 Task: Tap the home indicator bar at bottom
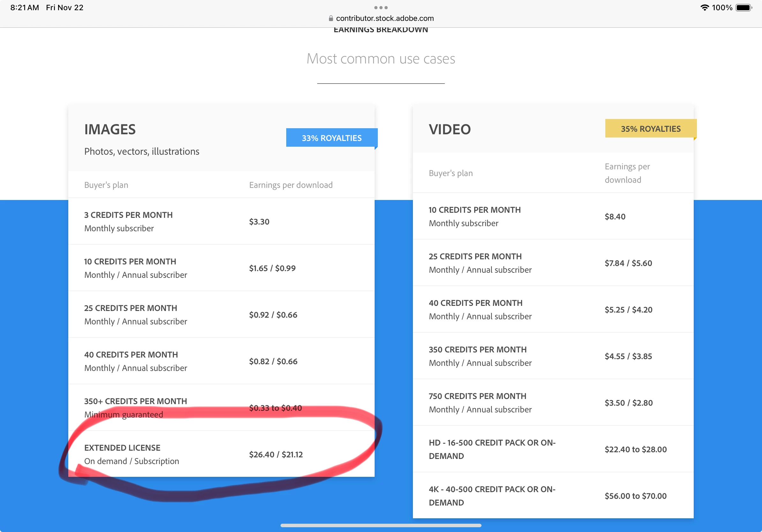[x=381, y=525]
